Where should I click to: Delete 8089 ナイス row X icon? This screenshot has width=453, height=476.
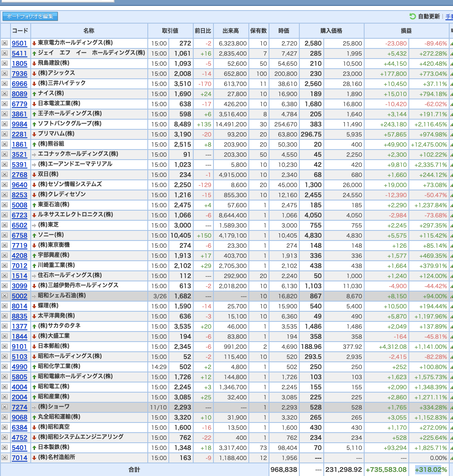pyautogui.click(x=5, y=94)
